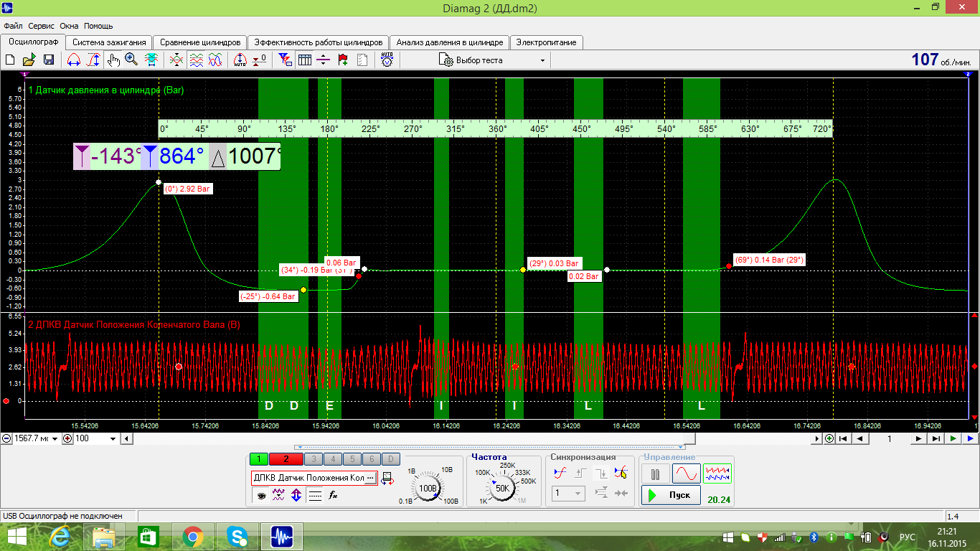
Task: Toggle channel 5 button
Action: (x=352, y=459)
